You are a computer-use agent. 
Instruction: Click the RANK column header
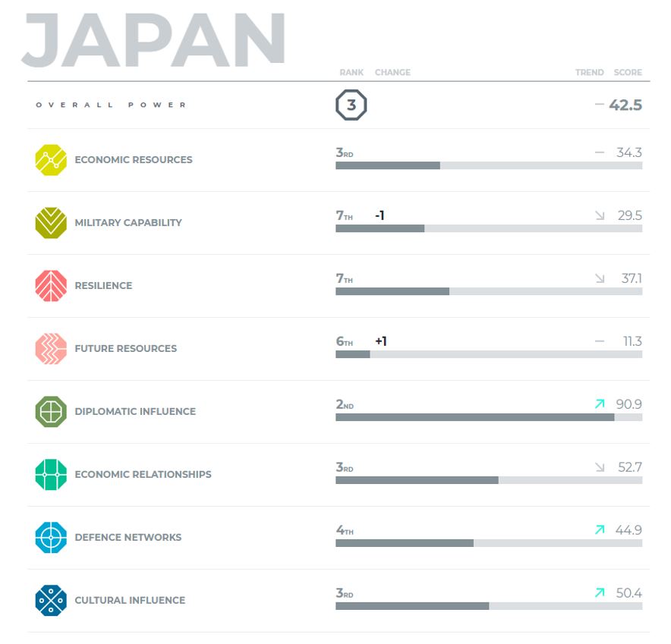351,72
